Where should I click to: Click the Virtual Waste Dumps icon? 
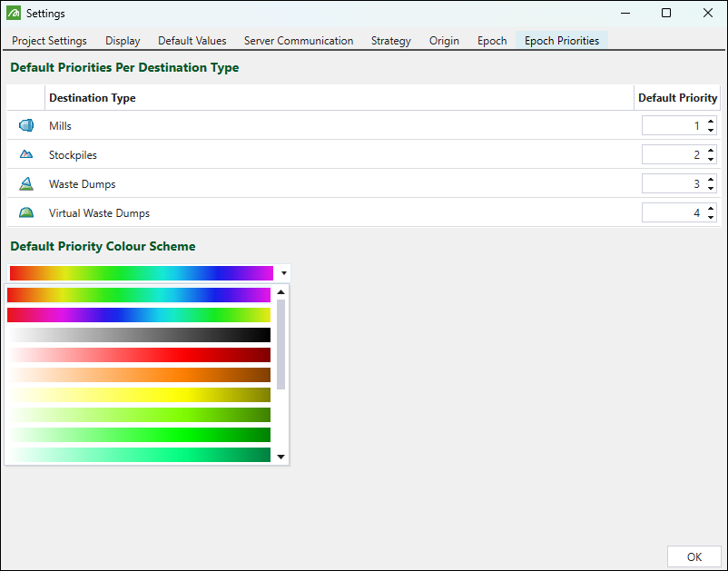point(26,212)
